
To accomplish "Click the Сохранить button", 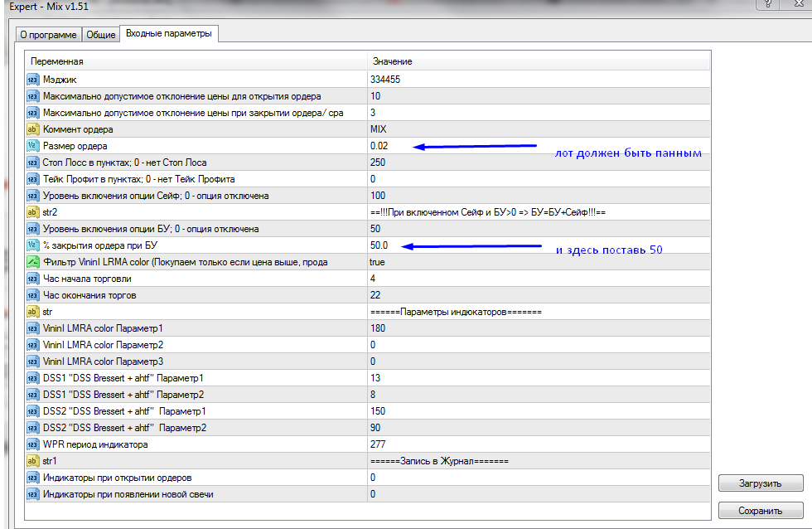I will pos(761,511).
